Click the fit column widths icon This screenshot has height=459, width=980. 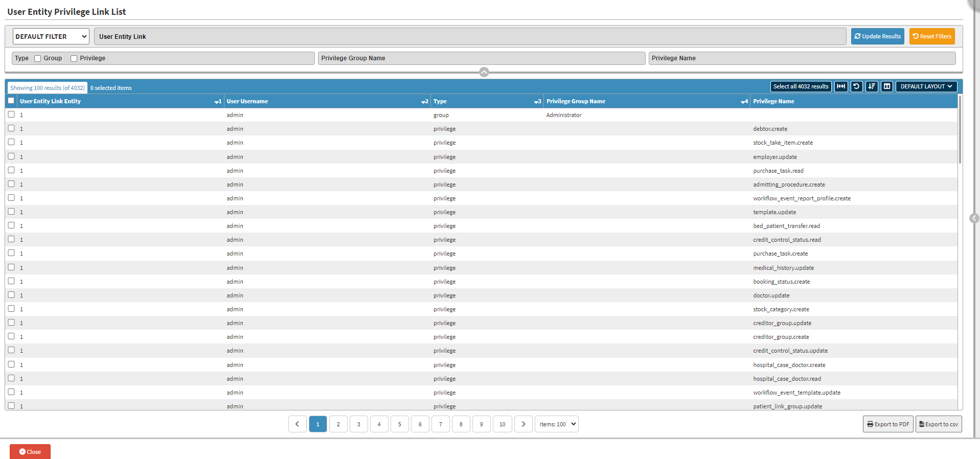click(x=840, y=86)
